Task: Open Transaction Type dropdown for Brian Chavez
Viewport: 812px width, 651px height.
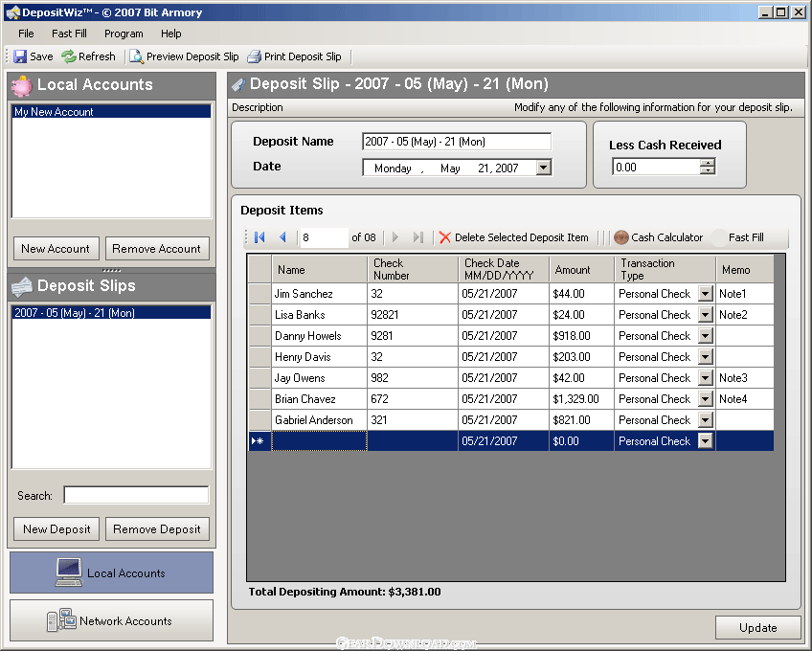Action: [x=705, y=399]
